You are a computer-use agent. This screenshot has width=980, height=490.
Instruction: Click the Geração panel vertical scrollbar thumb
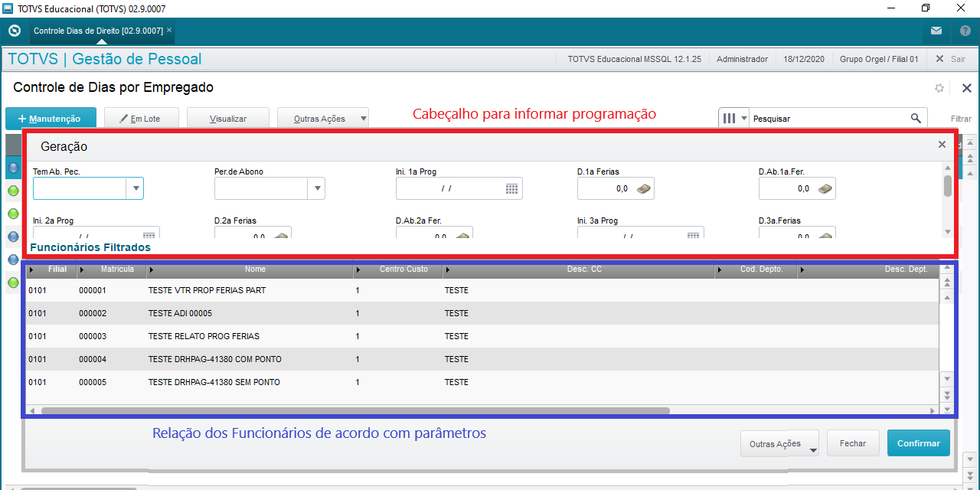pos(948,186)
